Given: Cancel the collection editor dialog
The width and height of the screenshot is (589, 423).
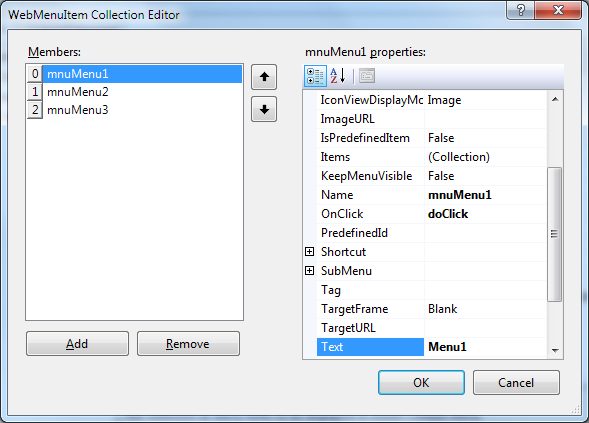Looking at the screenshot, I should pos(516,382).
